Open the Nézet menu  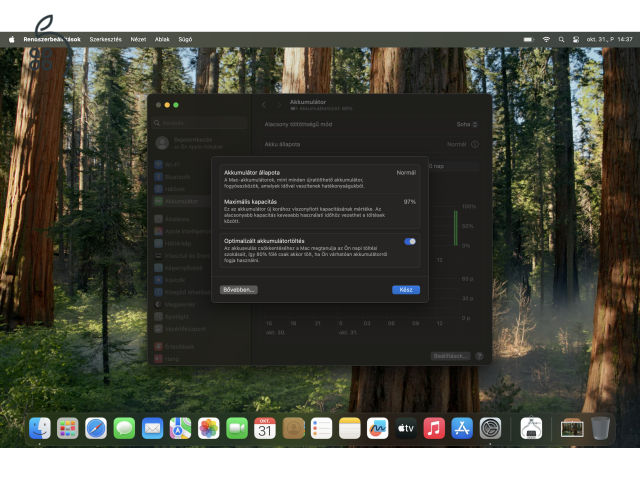[x=138, y=39]
